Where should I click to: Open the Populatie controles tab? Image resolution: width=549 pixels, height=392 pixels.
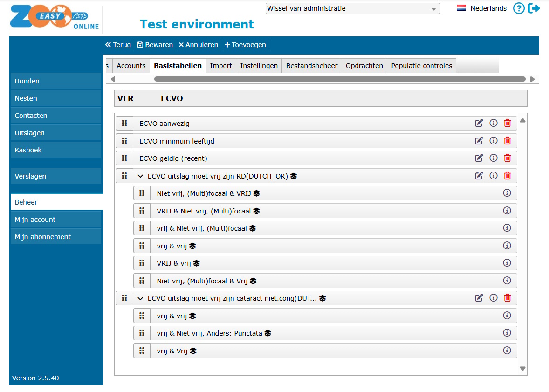421,66
